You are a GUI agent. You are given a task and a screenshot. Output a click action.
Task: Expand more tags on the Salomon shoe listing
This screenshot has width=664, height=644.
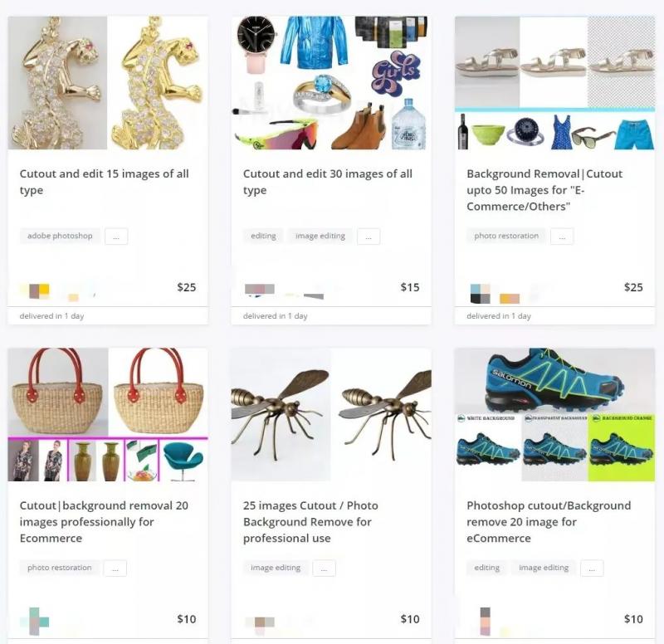[592, 568]
